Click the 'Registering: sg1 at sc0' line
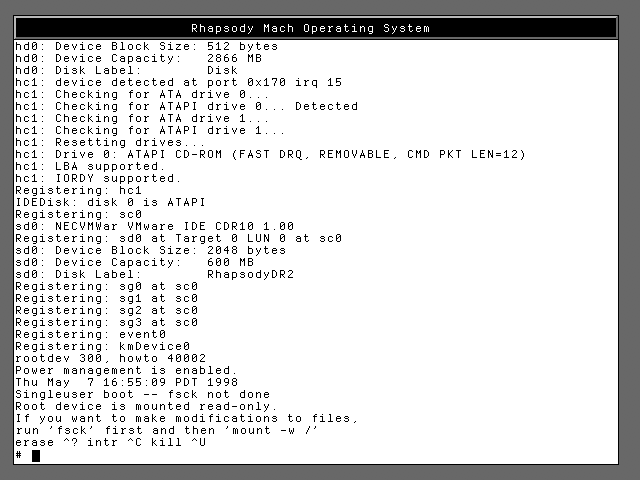640x480 pixels. click(x=107, y=299)
